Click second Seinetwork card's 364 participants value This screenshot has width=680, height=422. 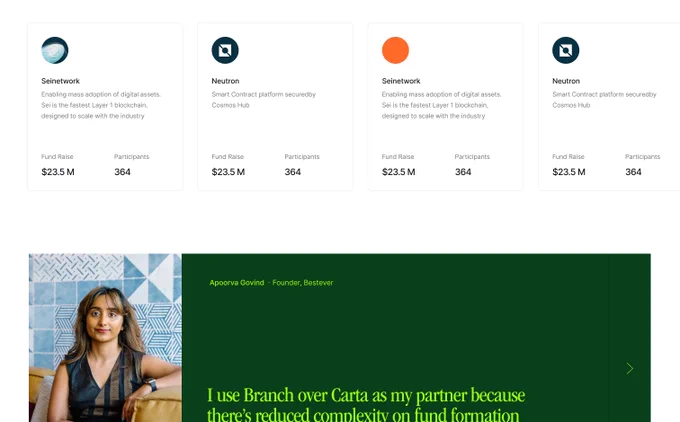pos(463,172)
